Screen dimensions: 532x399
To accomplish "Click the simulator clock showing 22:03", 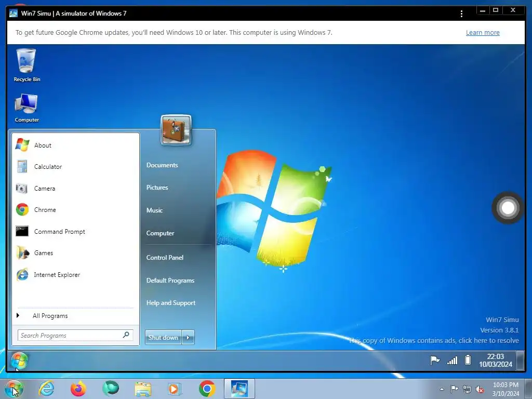I will tap(496, 361).
